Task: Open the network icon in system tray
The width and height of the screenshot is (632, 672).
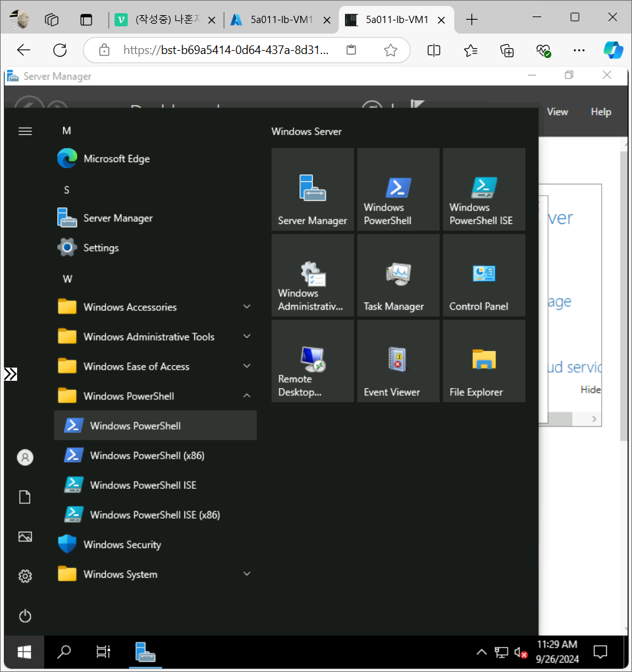Action: [502, 653]
